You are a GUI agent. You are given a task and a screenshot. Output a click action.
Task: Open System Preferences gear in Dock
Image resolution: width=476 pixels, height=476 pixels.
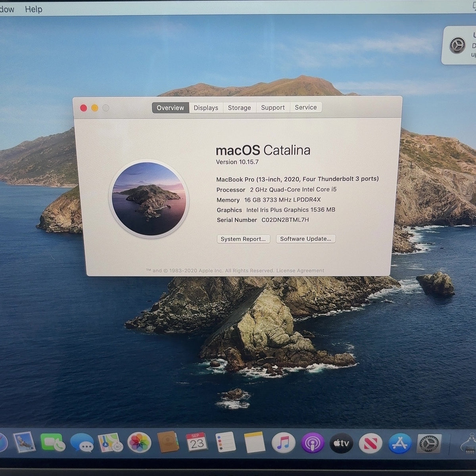pyautogui.click(x=429, y=443)
